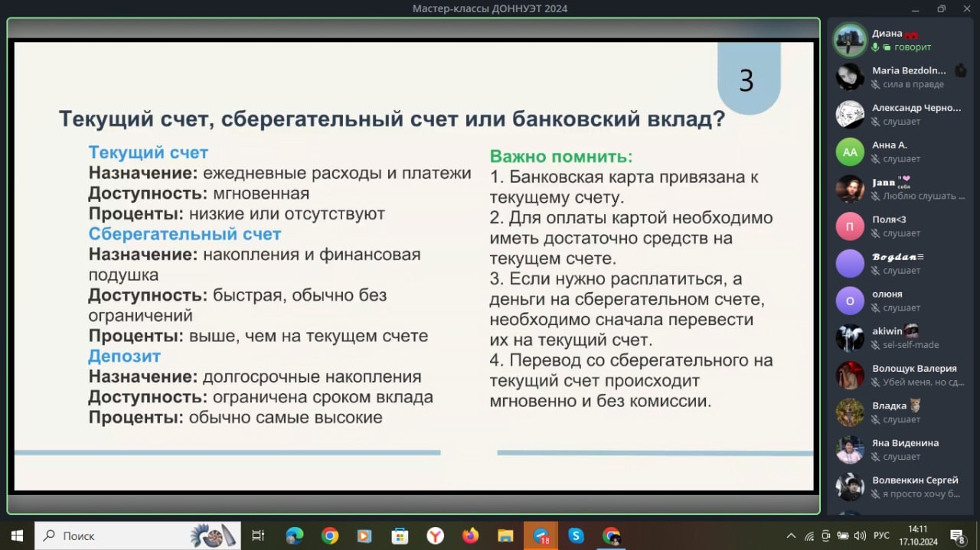Open the clock showing 14:11 17.10.2024
The image size is (980, 550).
click(918, 535)
